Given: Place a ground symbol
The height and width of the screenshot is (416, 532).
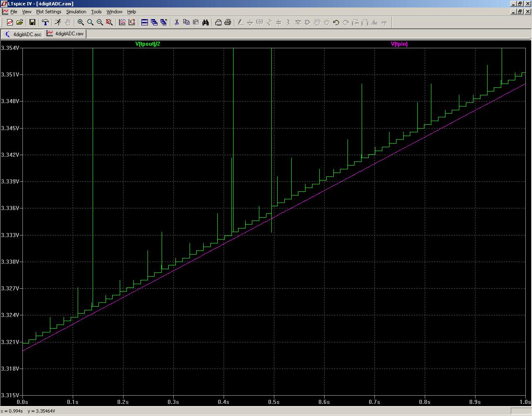Looking at the screenshot, I should click(x=250, y=22).
